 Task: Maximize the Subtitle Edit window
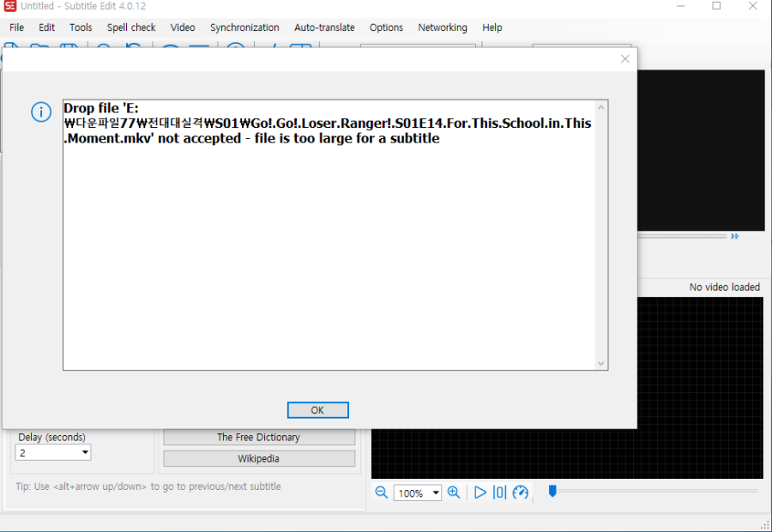[717, 6]
